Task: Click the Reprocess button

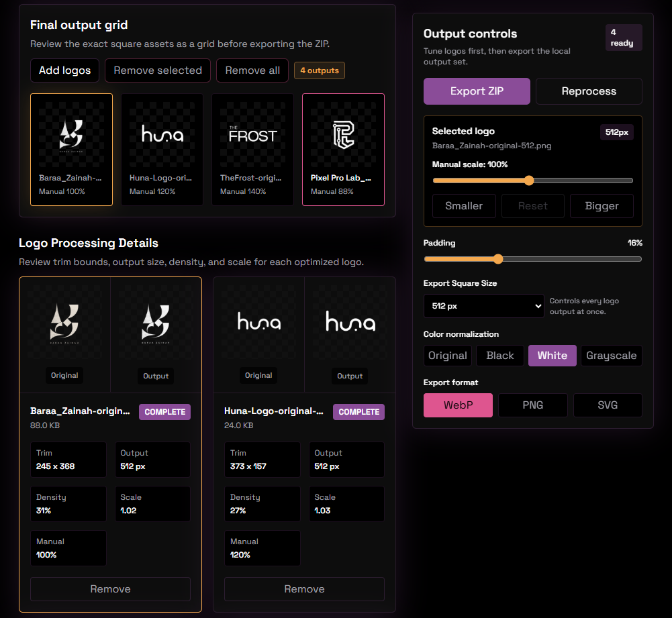Action: [589, 91]
